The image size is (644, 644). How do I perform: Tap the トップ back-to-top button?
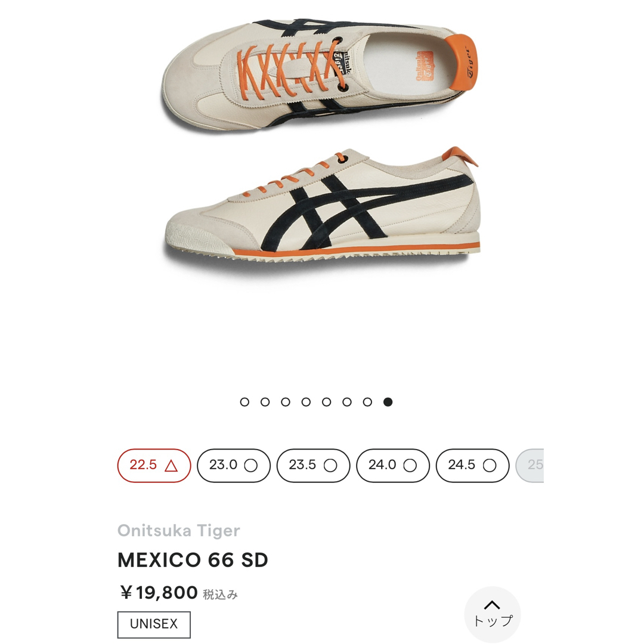coord(493,614)
